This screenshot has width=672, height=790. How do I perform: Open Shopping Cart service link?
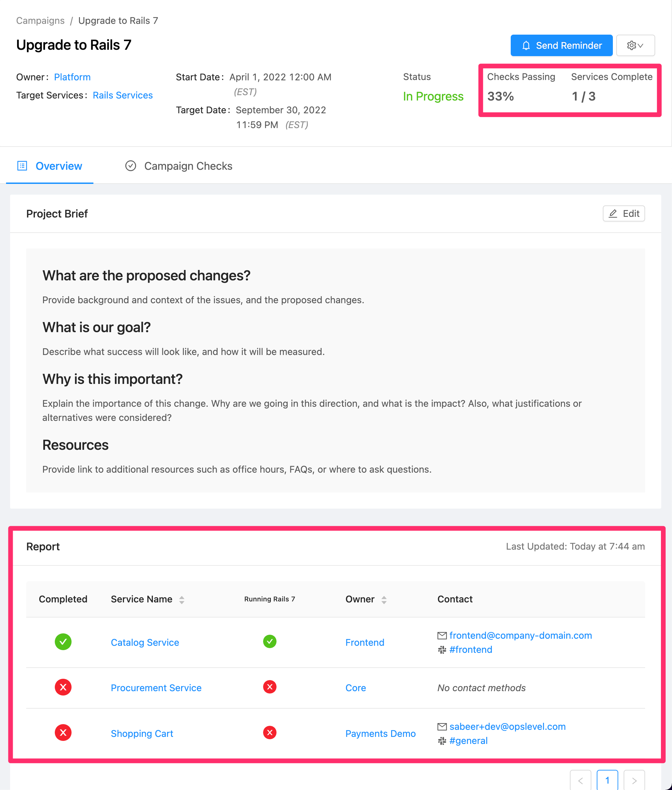[x=142, y=733]
